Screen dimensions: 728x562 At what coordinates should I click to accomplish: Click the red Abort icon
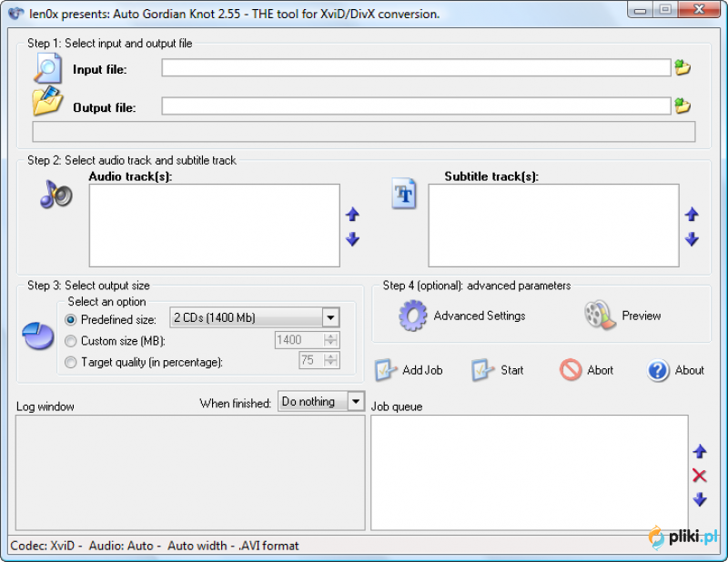tap(571, 370)
